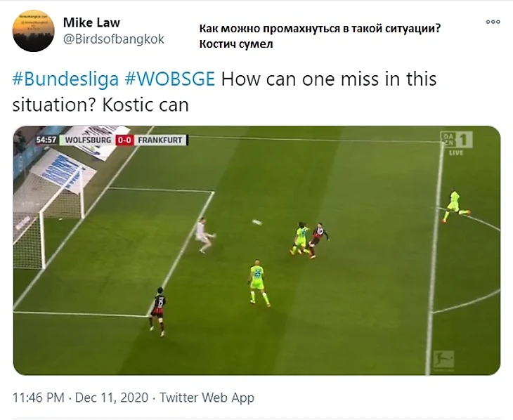The image size is (513, 420).
Task: Click the 54:57 match clock overlay
Action: 46,140
